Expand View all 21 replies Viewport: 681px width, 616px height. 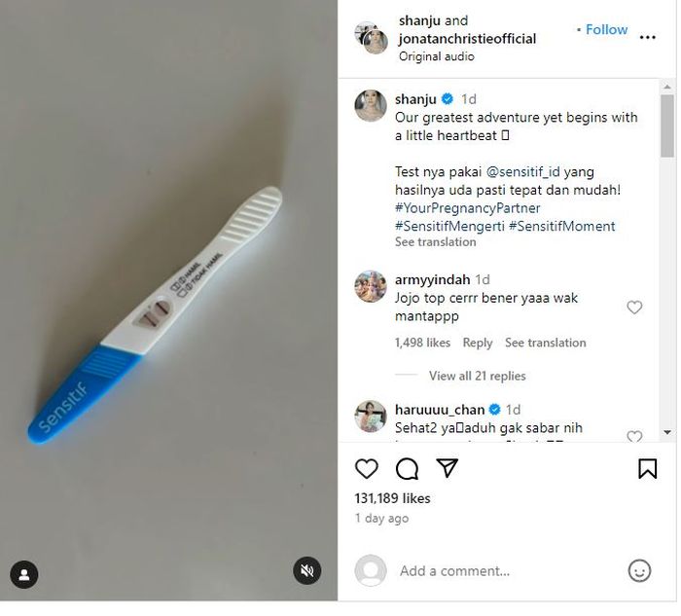(x=477, y=376)
